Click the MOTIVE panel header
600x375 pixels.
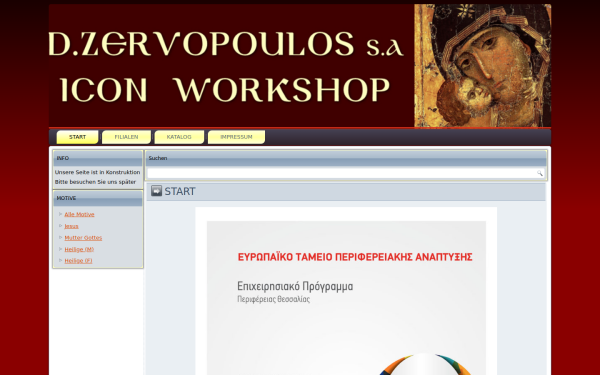click(98, 198)
